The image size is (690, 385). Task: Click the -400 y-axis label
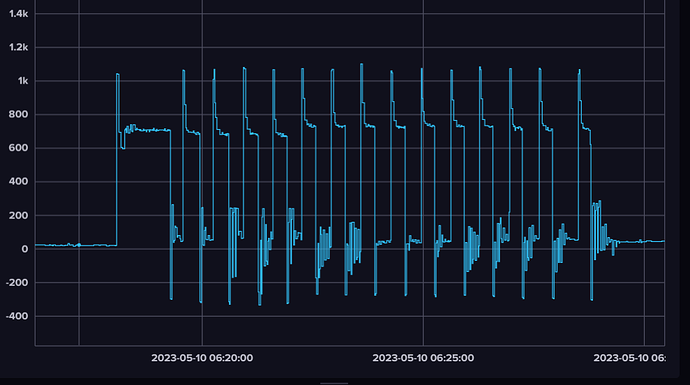17,316
